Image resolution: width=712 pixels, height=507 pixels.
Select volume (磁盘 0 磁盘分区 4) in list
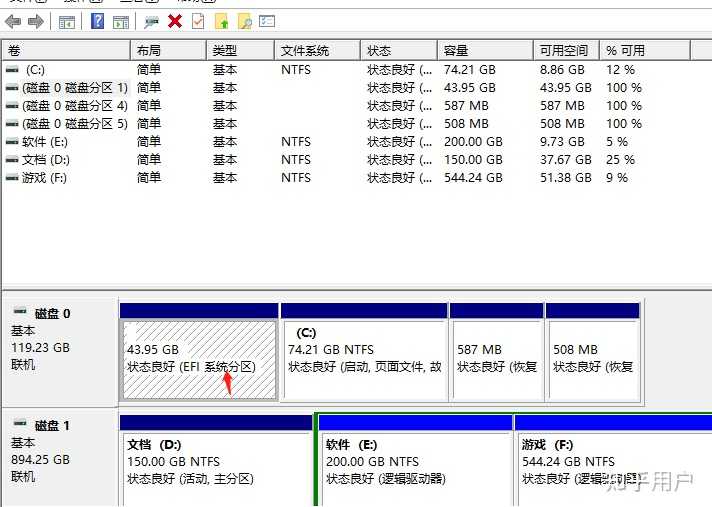point(75,106)
